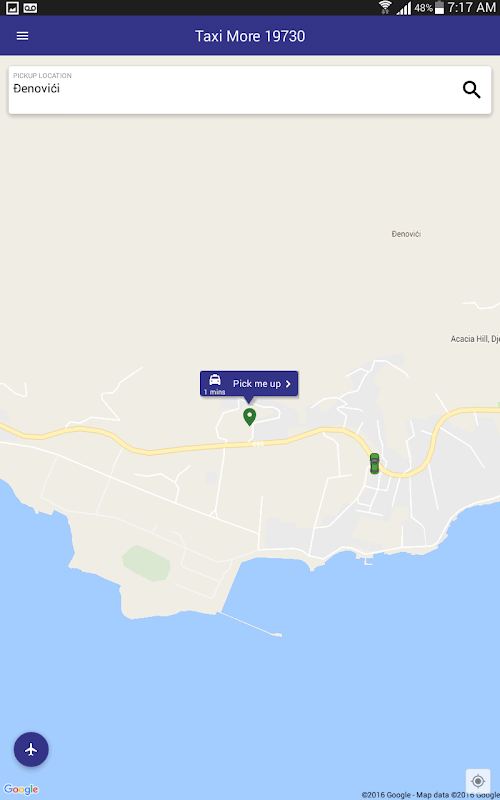Open the picture notification icon
The width and height of the screenshot is (500, 800).
tap(12, 8)
